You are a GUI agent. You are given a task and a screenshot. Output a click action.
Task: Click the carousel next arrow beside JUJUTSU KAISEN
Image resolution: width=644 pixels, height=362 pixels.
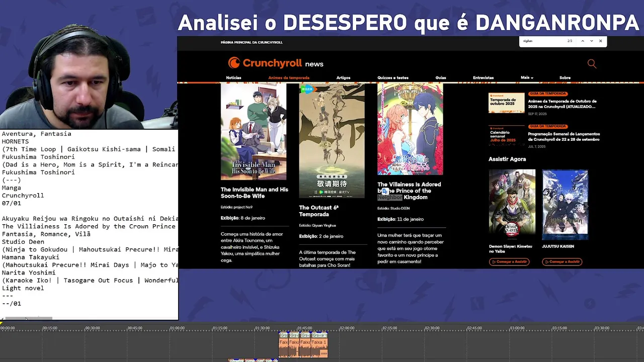[585, 206]
